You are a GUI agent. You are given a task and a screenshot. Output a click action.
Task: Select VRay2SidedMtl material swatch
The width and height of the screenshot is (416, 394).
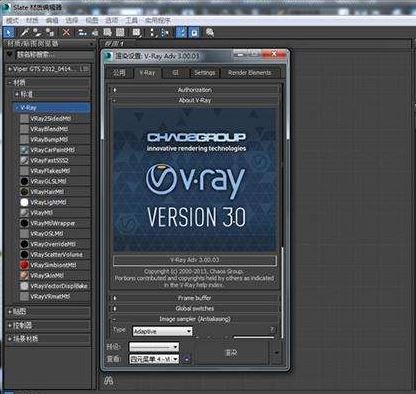click(24, 118)
